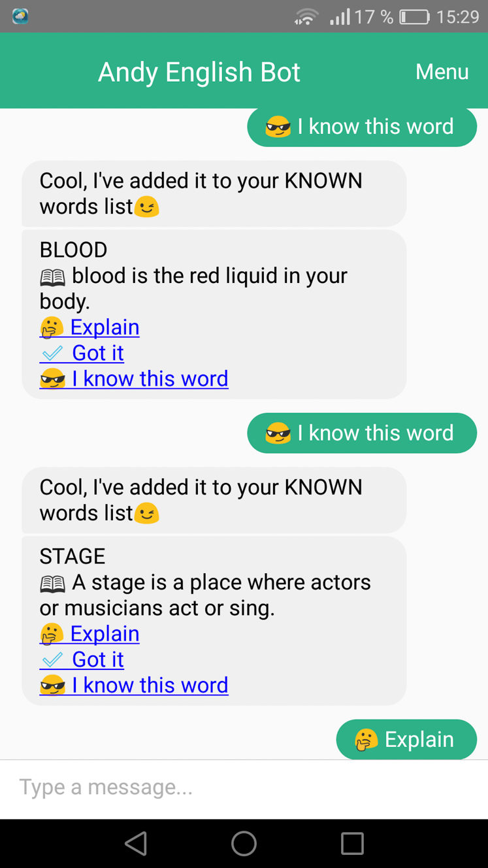Tap the topmost I know this word bubble
Image resolution: width=488 pixels, height=868 pixels.
[362, 126]
